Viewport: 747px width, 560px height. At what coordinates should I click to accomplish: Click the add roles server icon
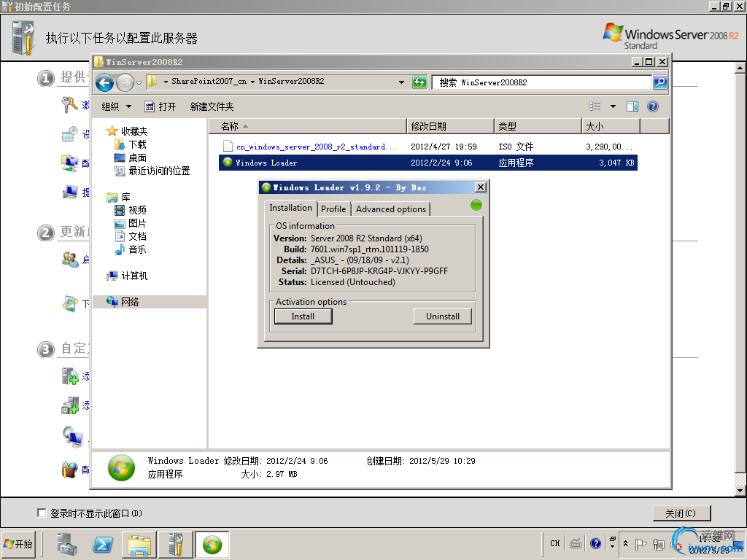pyautogui.click(x=70, y=376)
